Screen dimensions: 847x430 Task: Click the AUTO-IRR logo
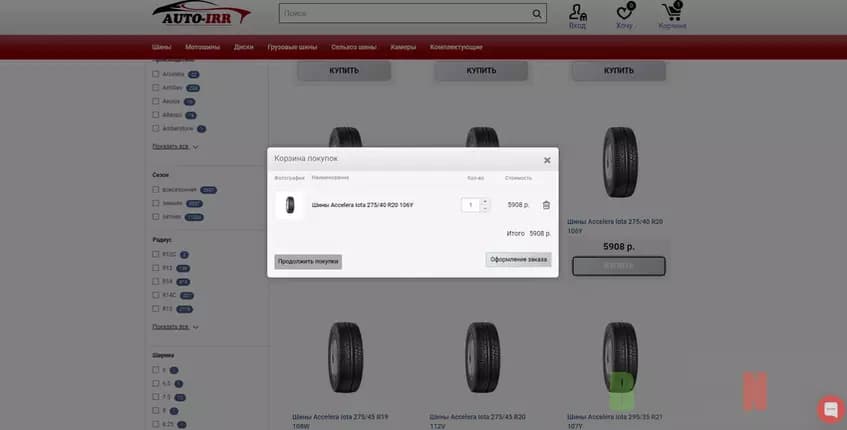click(x=201, y=15)
